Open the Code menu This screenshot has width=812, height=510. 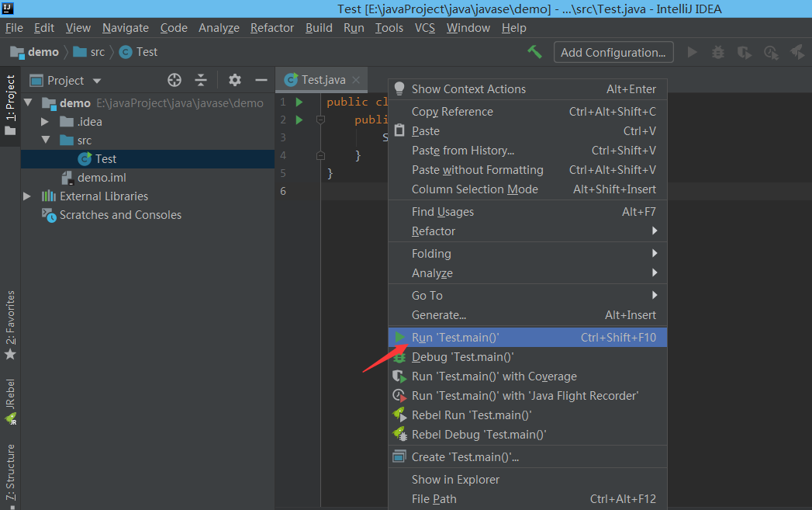tap(174, 28)
